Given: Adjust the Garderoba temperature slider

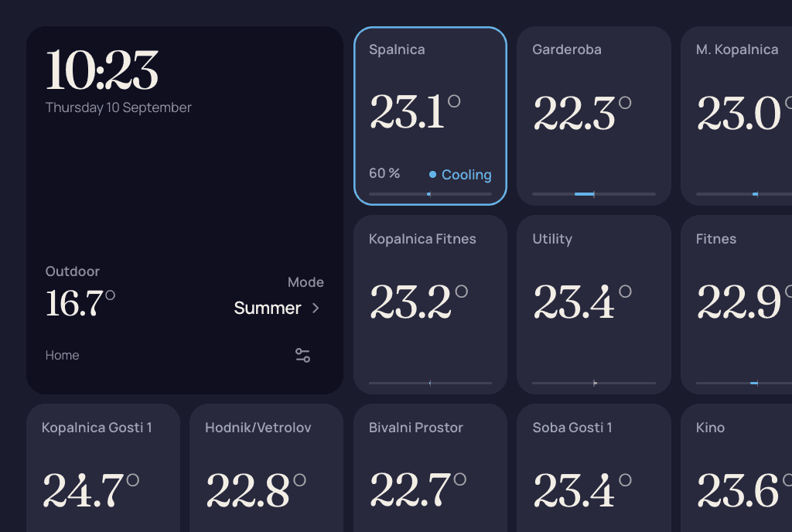Looking at the screenshot, I should click(x=594, y=194).
